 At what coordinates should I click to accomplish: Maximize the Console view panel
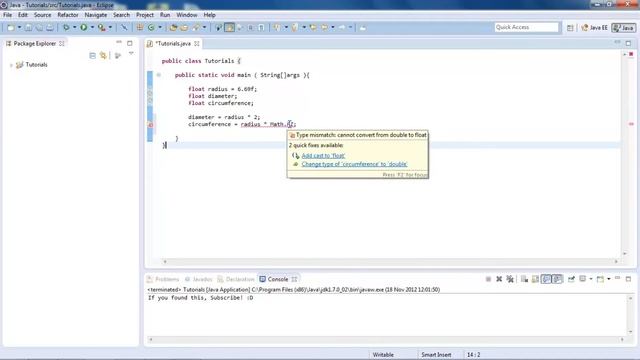(x=628, y=279)
